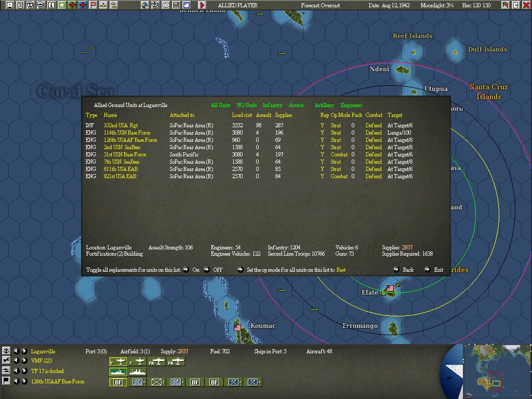Image resolution: width=532 pixels, height=399 pixels.
Task: Sort list by 'Assault' column header
Action: 263,115
